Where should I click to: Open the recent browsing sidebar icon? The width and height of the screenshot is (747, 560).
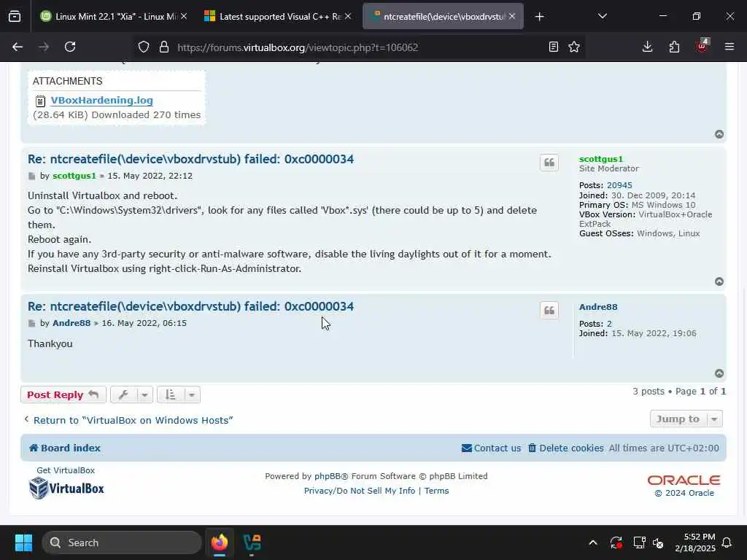click(x=15, y=16)
